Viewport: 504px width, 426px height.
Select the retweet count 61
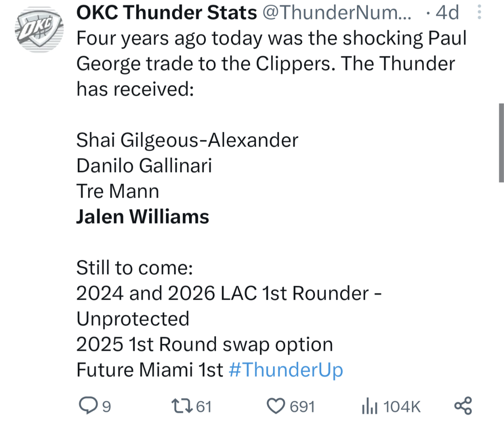204,407
